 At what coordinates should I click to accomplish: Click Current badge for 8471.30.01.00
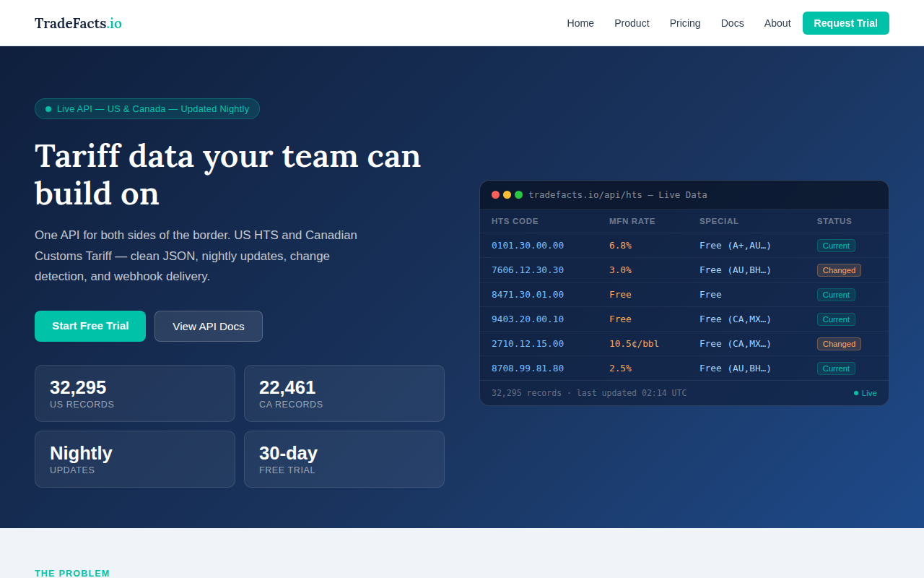coord(836,295)
